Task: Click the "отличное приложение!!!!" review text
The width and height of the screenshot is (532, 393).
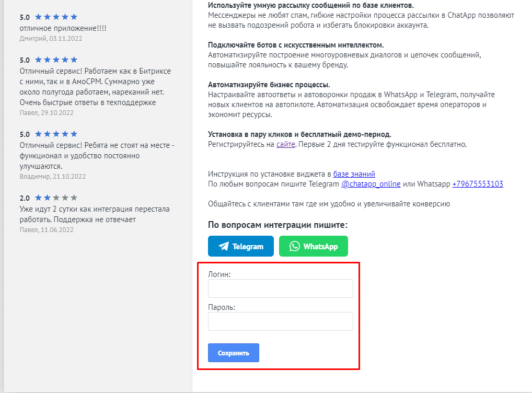Action: [x=63, y=28]
